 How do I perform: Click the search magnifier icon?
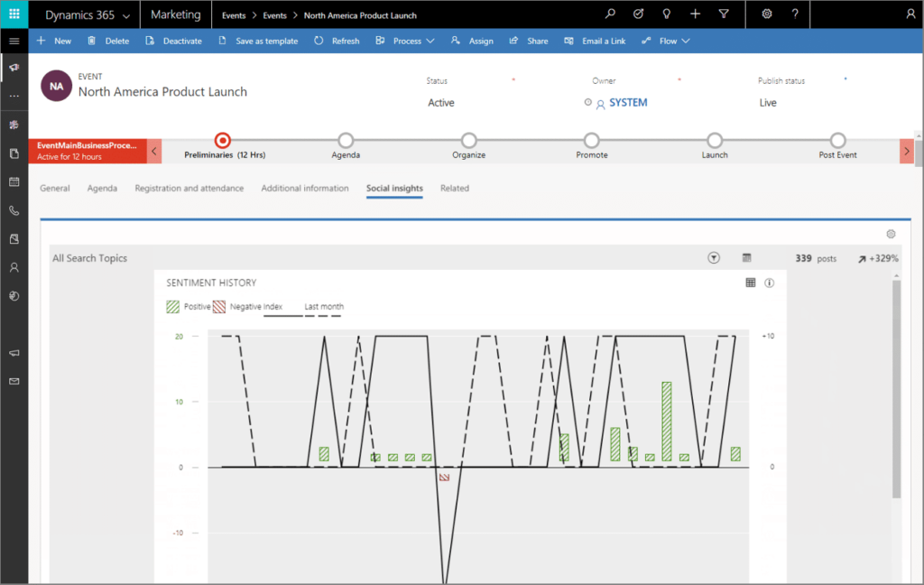pyautogui.click(x=610, y=14)
